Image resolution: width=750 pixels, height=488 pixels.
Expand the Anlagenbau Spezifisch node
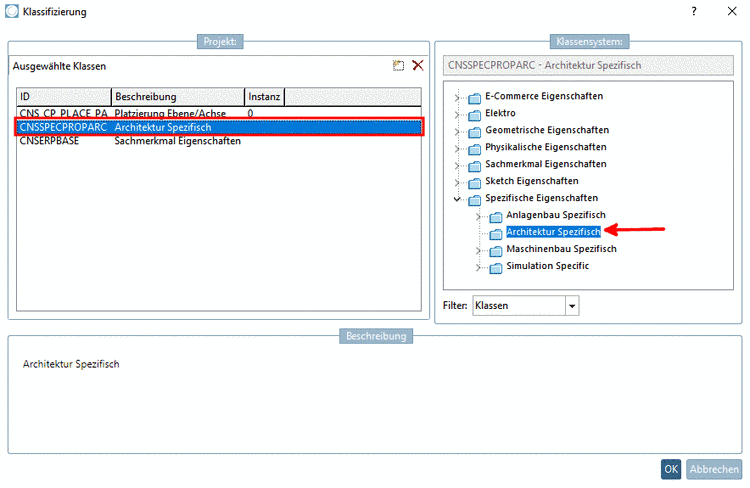pyautogui.click(x=478, y=217)
